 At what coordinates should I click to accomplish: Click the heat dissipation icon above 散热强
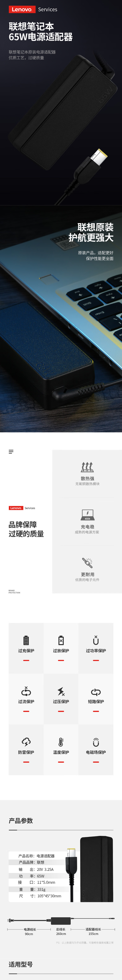[x=87, y=467]
